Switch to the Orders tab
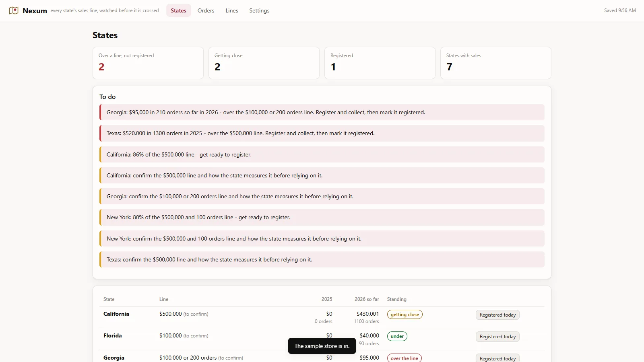 coord(206,10)
